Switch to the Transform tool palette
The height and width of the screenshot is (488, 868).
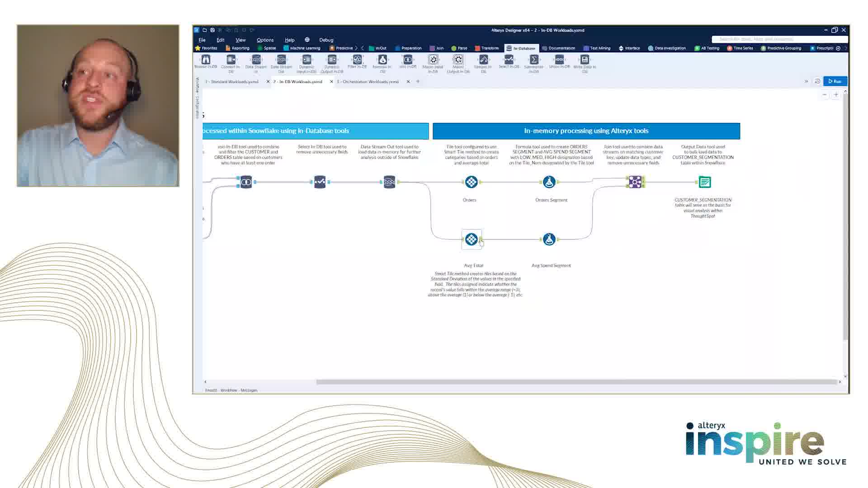[487, 48]
